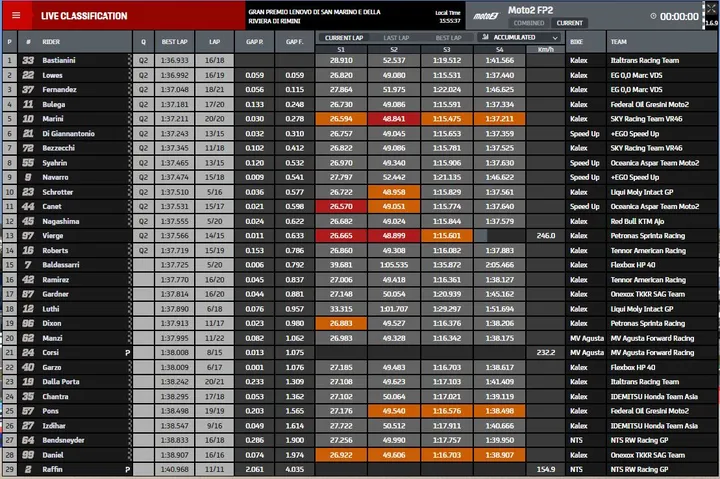Open the hamburger menu beside Live Classification

coord(16,15)
